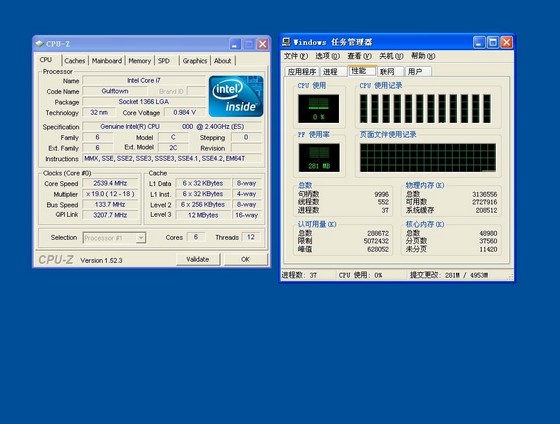Click the Intel inside logo in CPU-Z
Viewport: 560px width, 424px height.
pyautogui.click(x=236, y=96)
